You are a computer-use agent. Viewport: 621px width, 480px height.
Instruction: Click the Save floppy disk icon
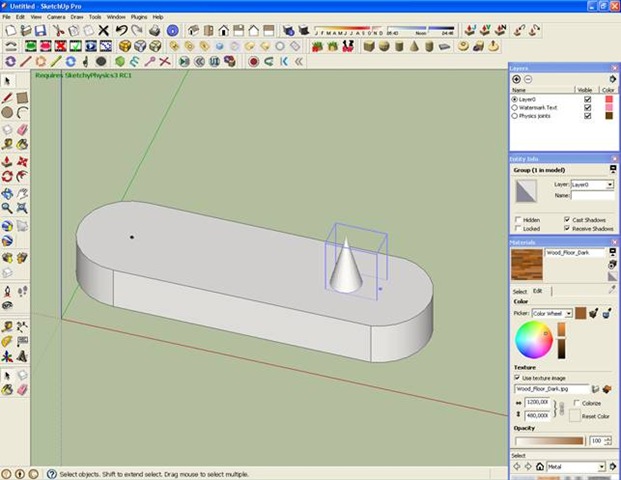coord(41,31)
